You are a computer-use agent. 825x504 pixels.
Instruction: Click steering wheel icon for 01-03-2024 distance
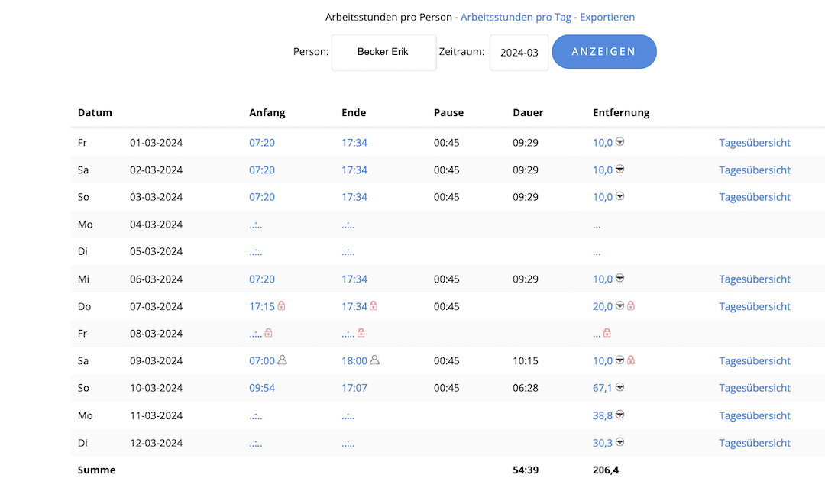tap(620, 142)
